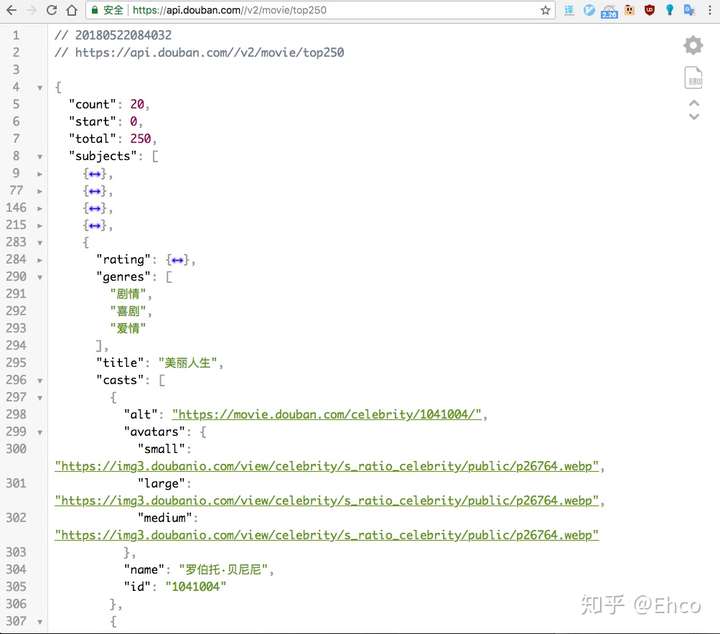The image size is (720, 634).
Task: Open the translate extension icon
Action: [x=689, y=10]
